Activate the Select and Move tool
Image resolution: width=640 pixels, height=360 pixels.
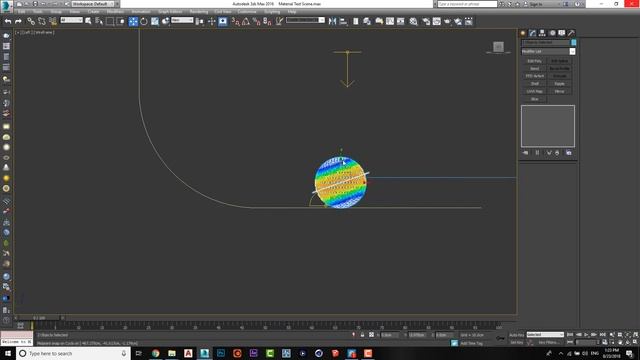point(133,21)
